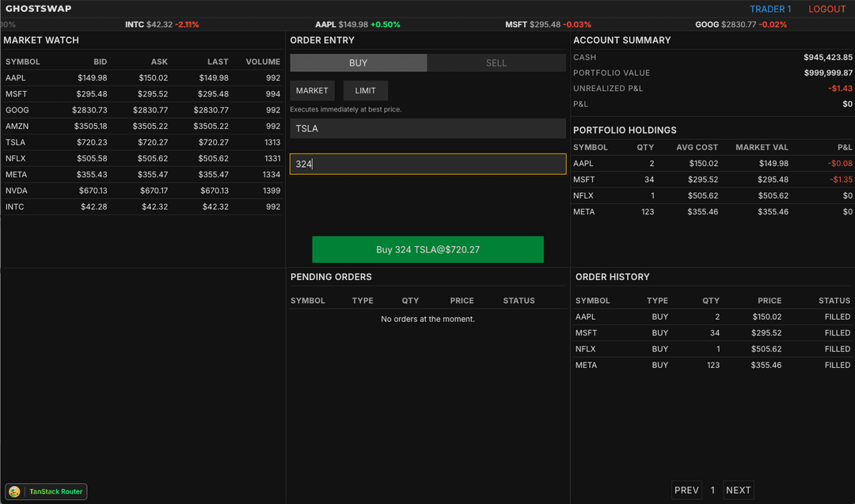Click page number 1 in pagination
855x504 pixels.
(712, 490)
